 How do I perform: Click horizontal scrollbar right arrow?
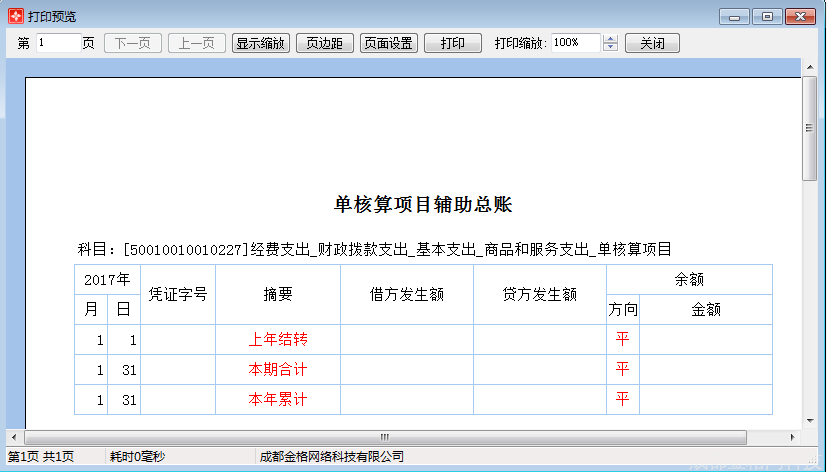tap(792, 437)
